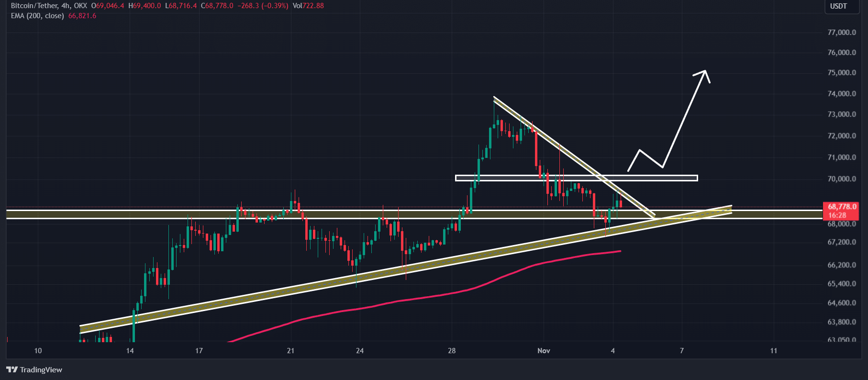This screenshot has height=380, width=868.
Task: Click the low price L68,716.4 value
Action: coord(181,6)
